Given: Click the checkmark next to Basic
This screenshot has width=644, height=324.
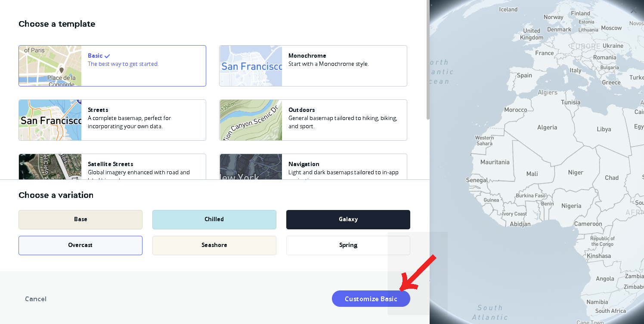Looking at the screenshot, I should [107, 56].
